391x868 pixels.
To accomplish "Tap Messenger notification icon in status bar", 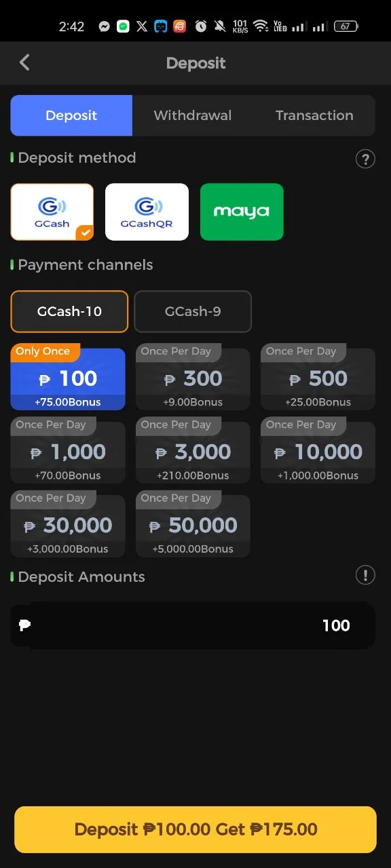I will (x=104, y=26).
